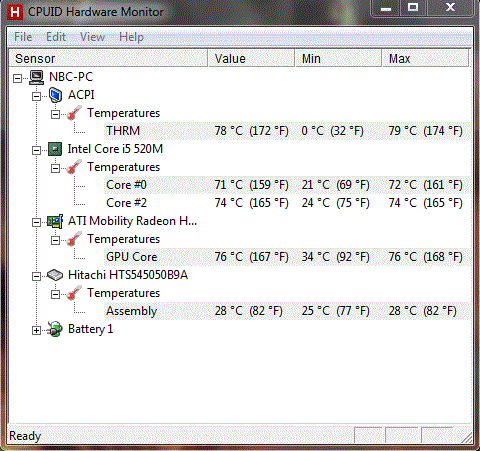Click the Ready status bar text
Screen dimensions: 480x451
click(x=25, y=436)
